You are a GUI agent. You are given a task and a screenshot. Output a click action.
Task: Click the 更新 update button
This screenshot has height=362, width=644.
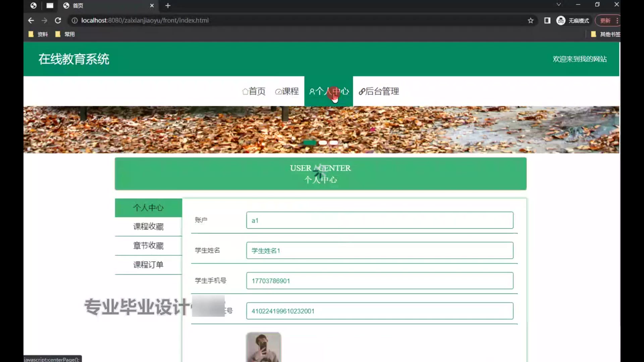click(605, 20)
